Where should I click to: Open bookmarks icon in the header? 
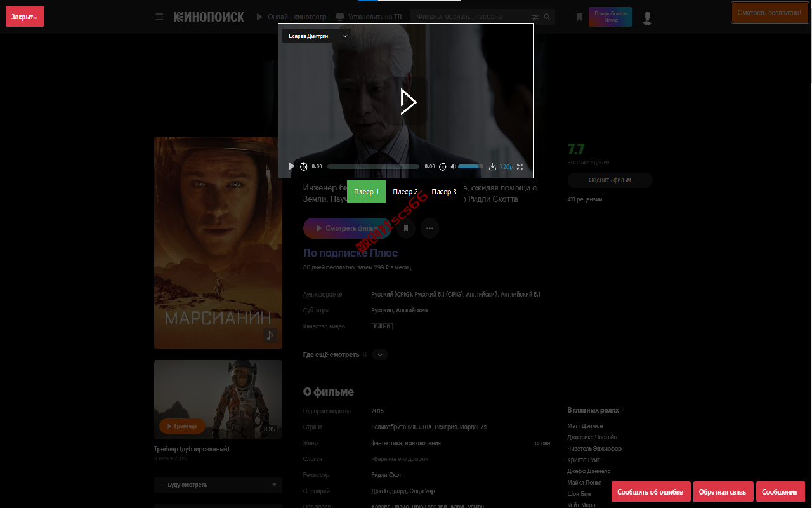[x=579, y=17]
